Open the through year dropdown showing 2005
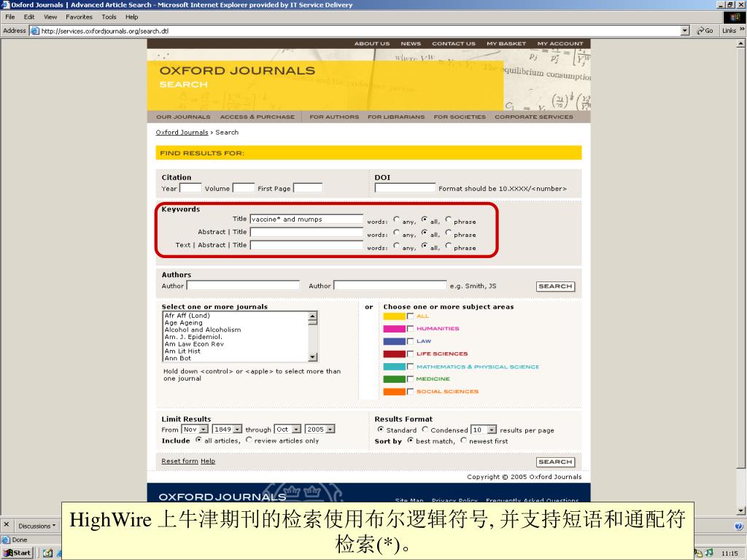747x560 pixels. [x=320, y=429]
